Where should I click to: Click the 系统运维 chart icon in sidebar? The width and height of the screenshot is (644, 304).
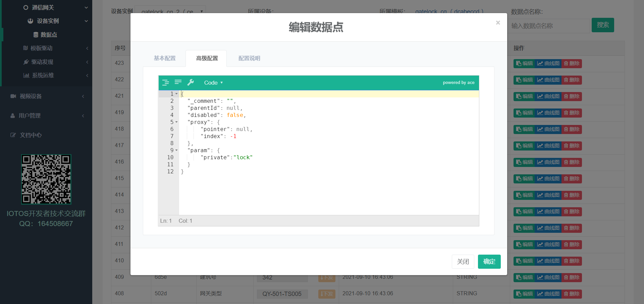(x=26, y=76)
